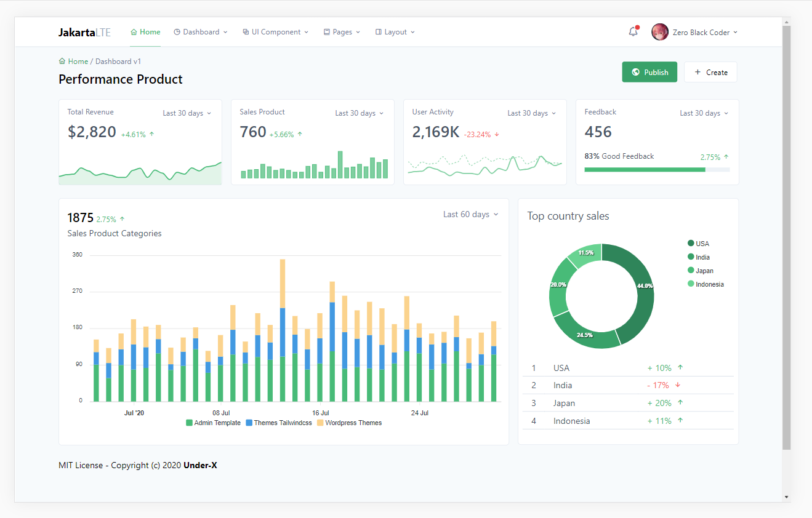Open Feedback Last 30 days dropdown

(x=704, y=113)
